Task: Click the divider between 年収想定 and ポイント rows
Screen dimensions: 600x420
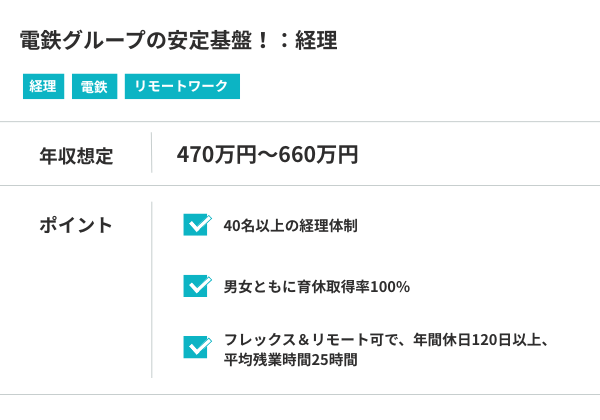Action: pyautogui.click(x=300, y=186)
